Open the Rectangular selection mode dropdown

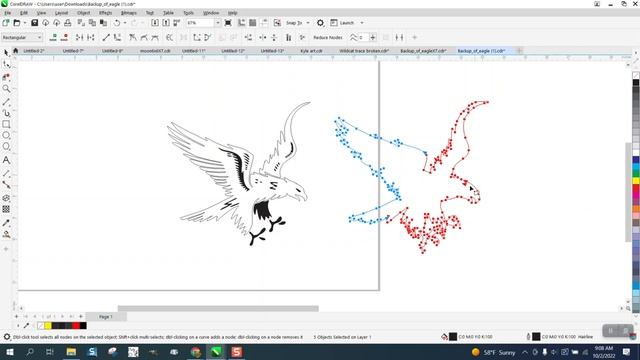(22, 38)
